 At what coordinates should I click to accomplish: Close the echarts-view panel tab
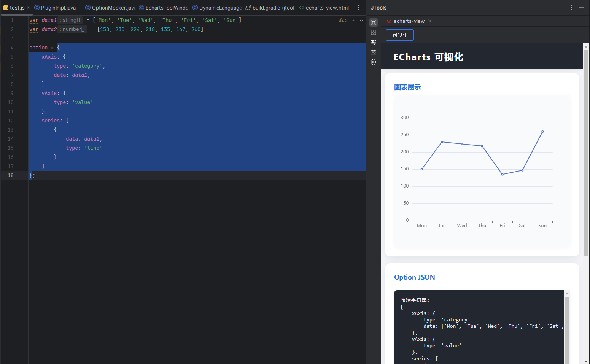click(x=429, y=21)
